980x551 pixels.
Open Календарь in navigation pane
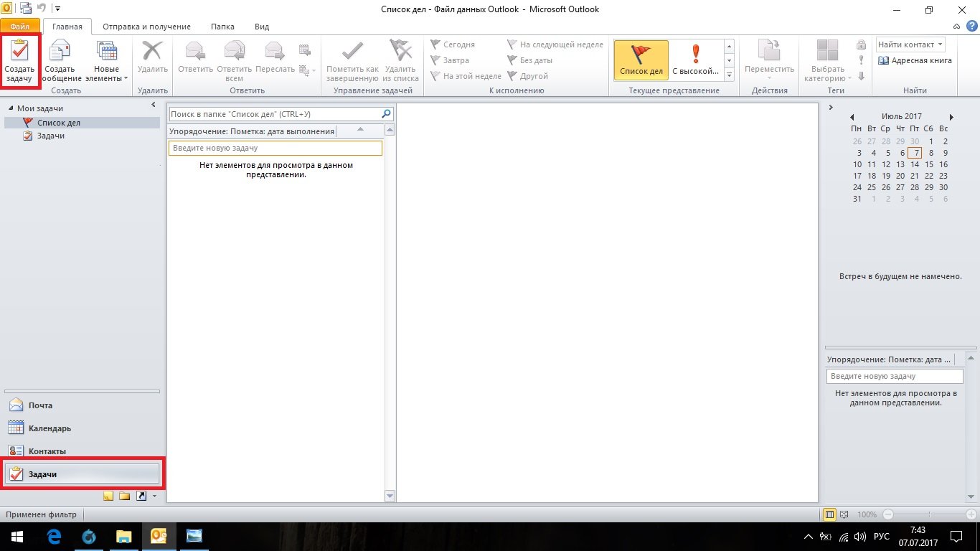[82, 428]
